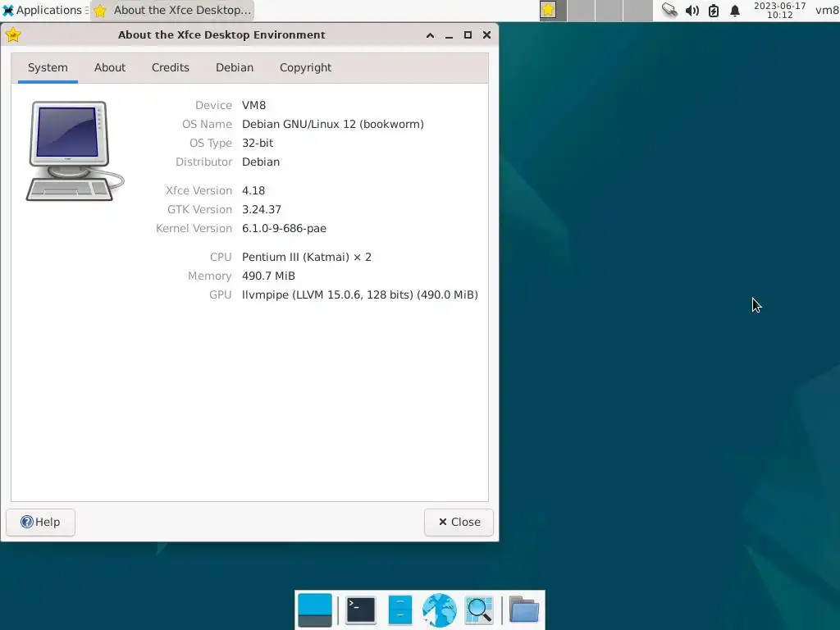The width and height of the screenshot is (840, 630).
Task: Click the Distributor value Debian
Action: (x=261, y=162)
